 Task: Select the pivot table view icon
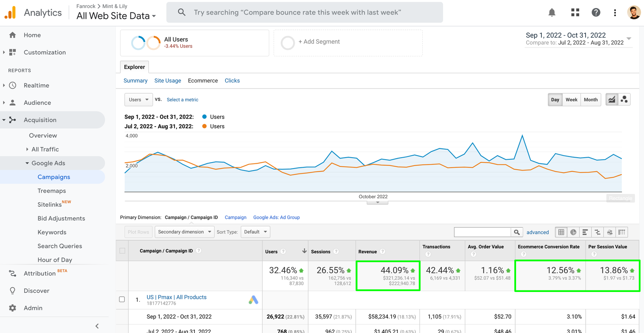tap(622, 232)
